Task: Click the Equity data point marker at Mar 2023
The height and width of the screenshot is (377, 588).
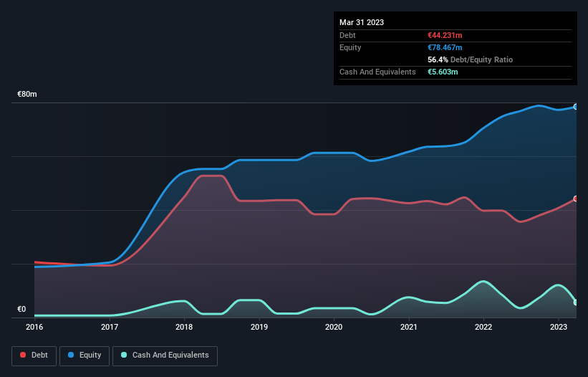Action: coord(576,107)
